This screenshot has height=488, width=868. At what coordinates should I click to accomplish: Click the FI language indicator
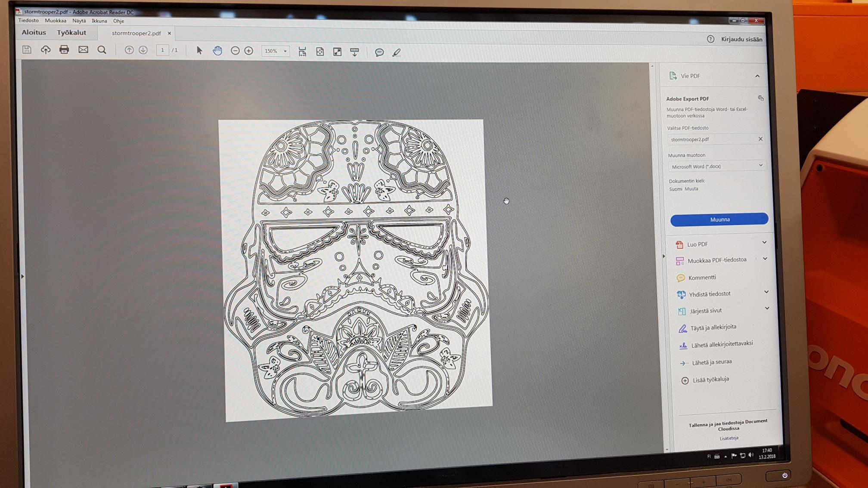[709, 456]
